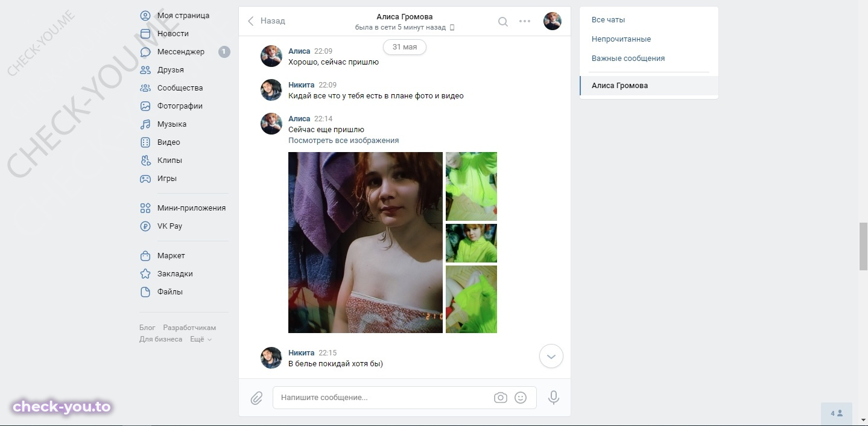Open the Клипы icon in sidebar
This screenshot has width=868, height=426.
[145, 161]
